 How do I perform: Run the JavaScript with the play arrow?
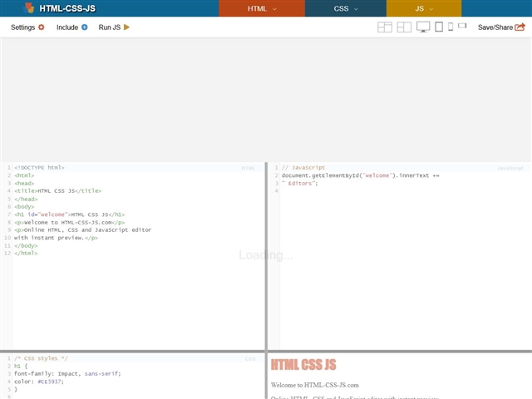(126, 27)
